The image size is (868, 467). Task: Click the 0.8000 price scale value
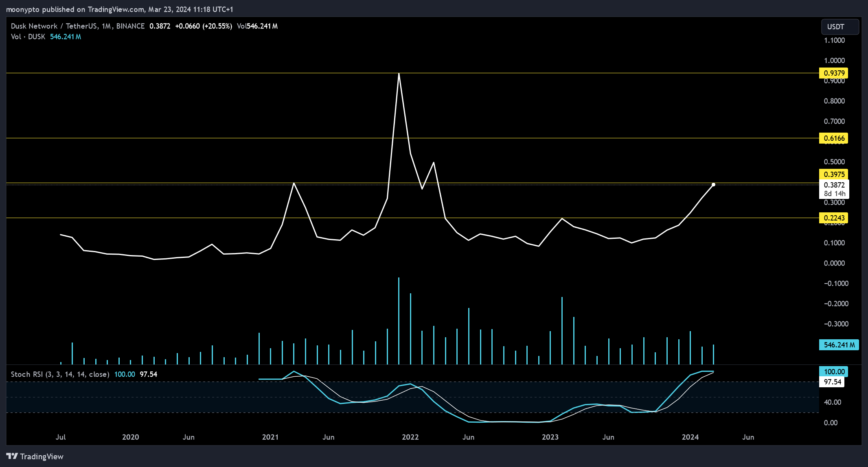pyautogui.click(x=834, y=101)
